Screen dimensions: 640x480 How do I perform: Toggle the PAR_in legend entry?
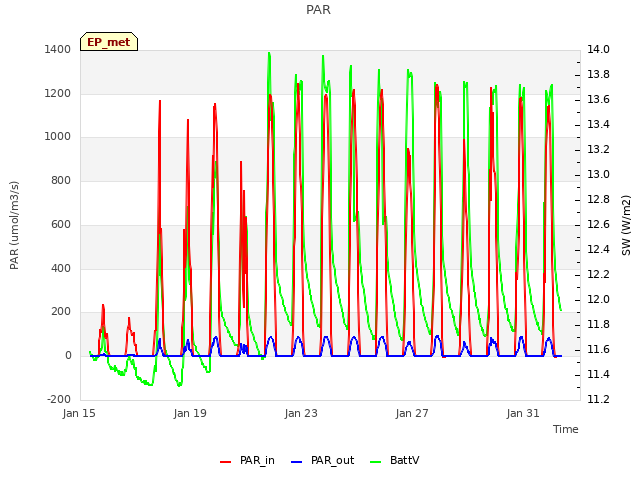[247, 460]
